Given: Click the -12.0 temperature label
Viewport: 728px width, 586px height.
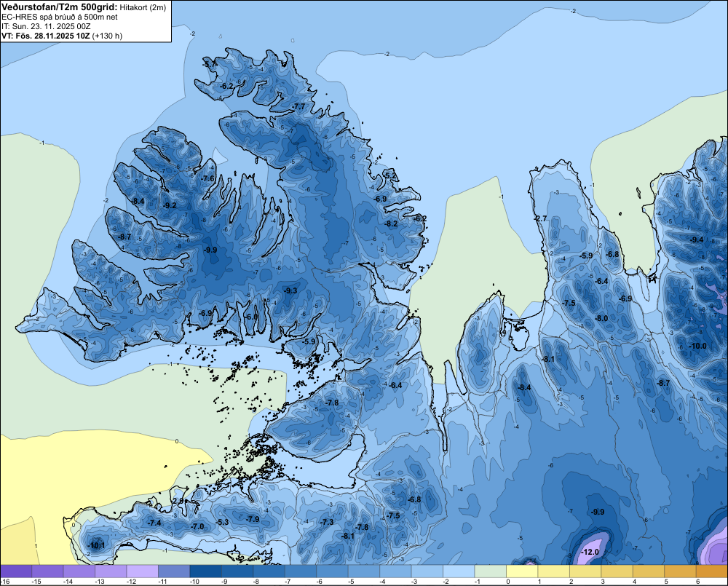Looking at the screenshot, I should coord(590,552).
